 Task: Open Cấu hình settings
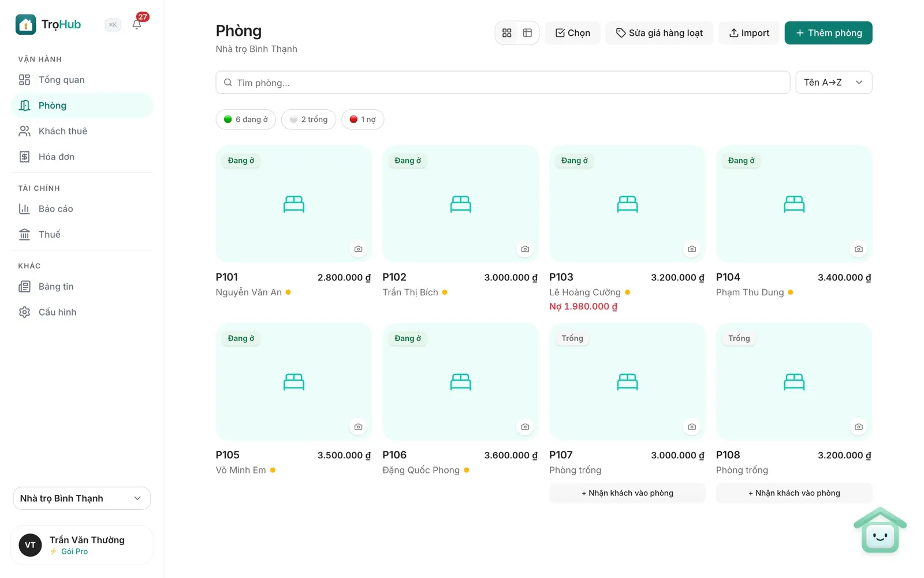[82, 312]
